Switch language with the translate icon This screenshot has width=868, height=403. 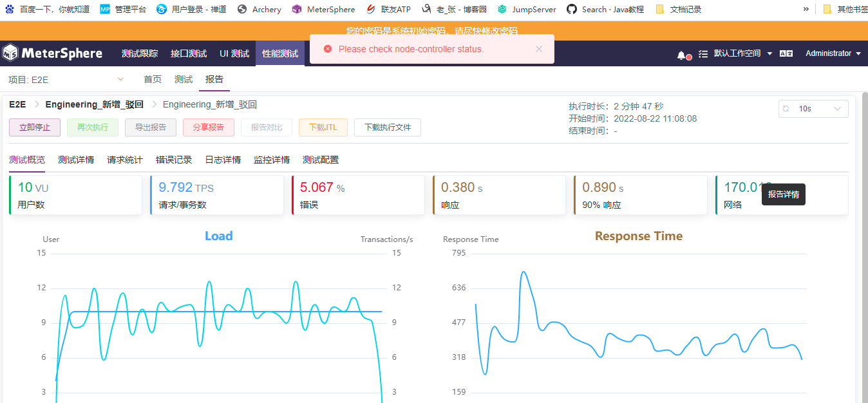pos(786,53)
